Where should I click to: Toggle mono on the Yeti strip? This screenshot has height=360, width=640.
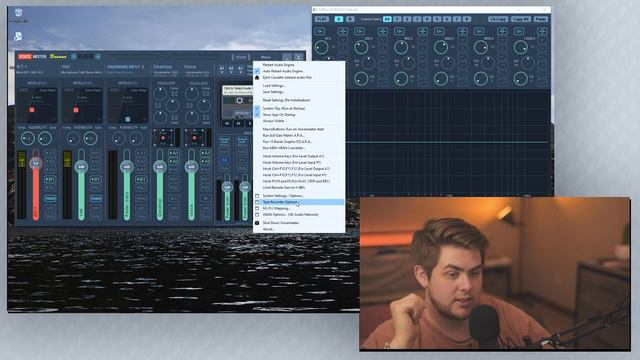(96, 198)
